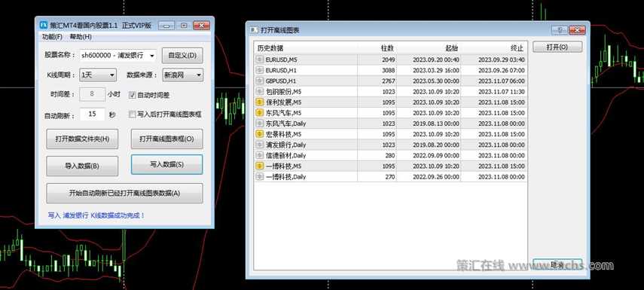Open the 帮助(H) menu
644x290 pixels.
tap(81, 37)
